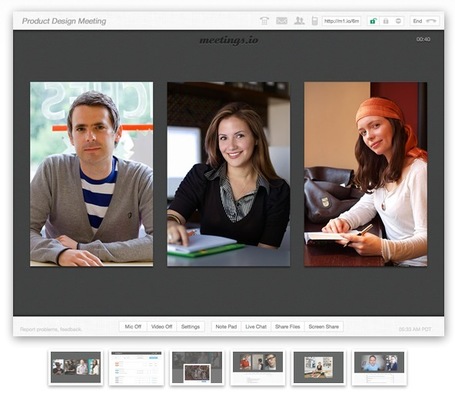
Task: Select the third room privacy icon
Action: (398, 21)
